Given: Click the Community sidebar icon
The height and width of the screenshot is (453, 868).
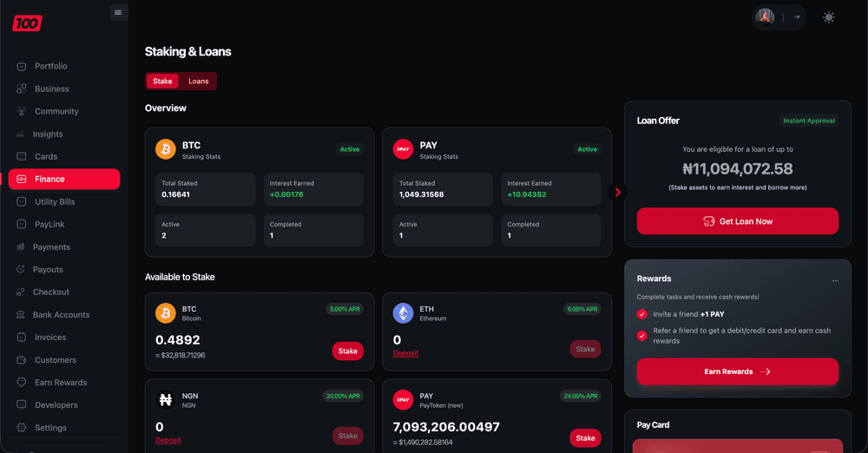Looking at the screenshot, I should pos(22,111).
